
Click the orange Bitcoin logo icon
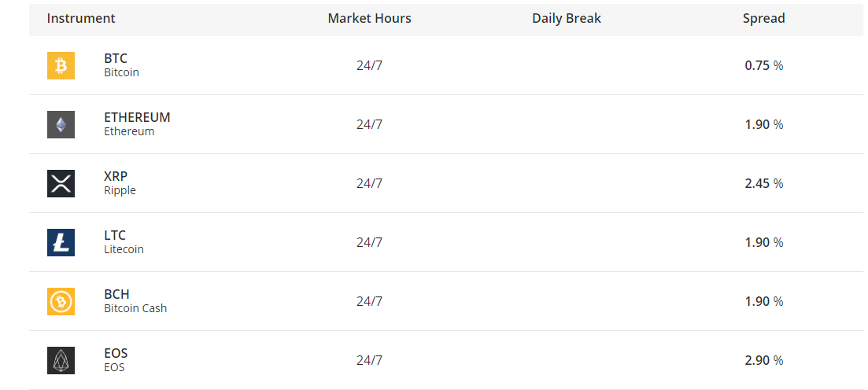coord(61,66)
